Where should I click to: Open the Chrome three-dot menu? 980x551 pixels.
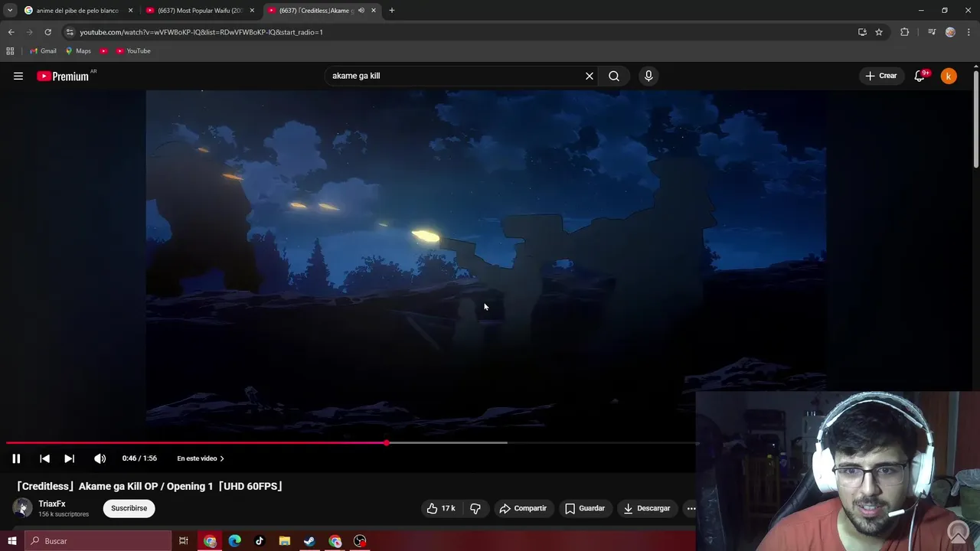pyautogui.click(x=969, y=32)
